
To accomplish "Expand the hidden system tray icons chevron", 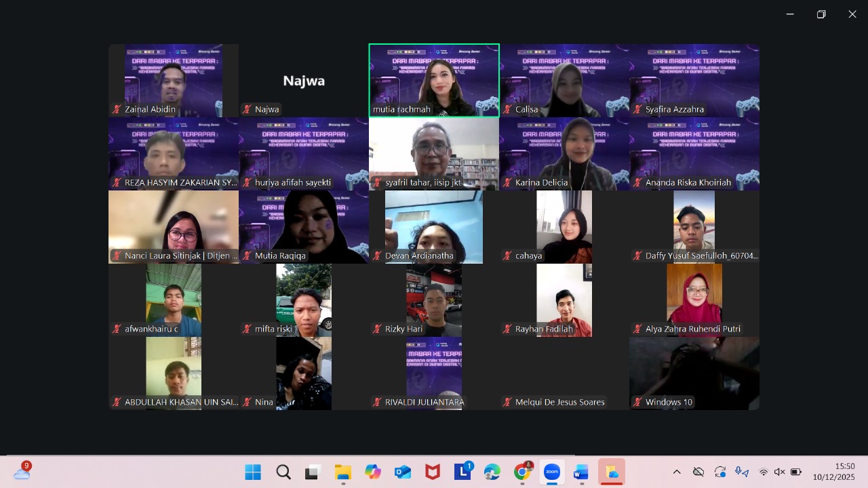I will click(676, 472).
